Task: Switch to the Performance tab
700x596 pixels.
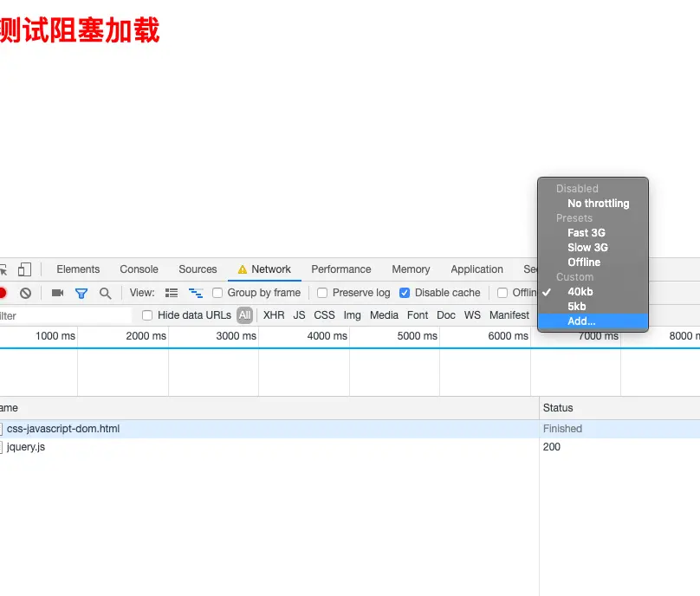Action: point(341,269)
